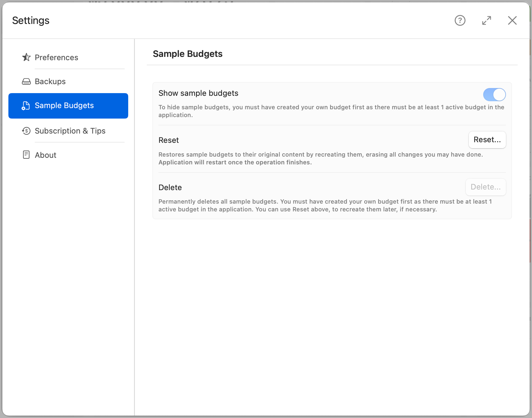Go to Subscription & Tips
This screenshot has height=418, width=532.
(68, 131)
